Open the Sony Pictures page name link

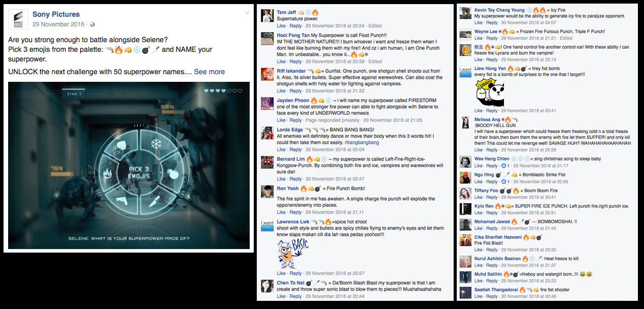coord(56,14)
